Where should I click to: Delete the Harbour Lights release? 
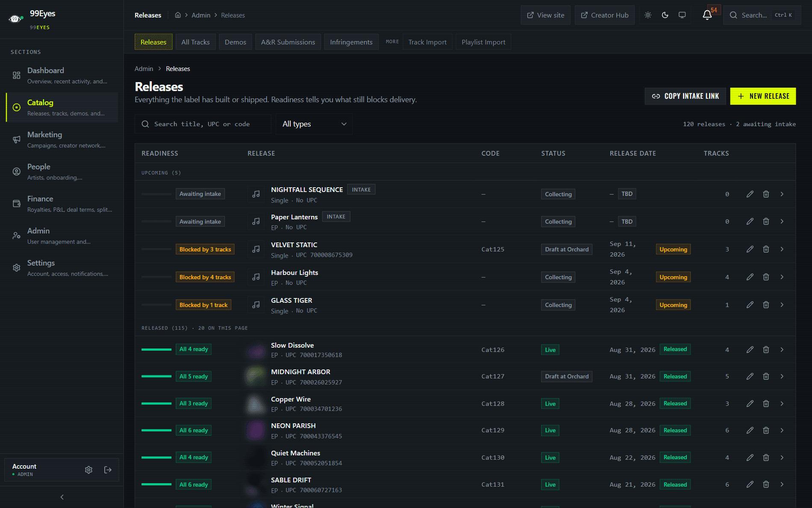pyautogui.click(x=766, y=277)
